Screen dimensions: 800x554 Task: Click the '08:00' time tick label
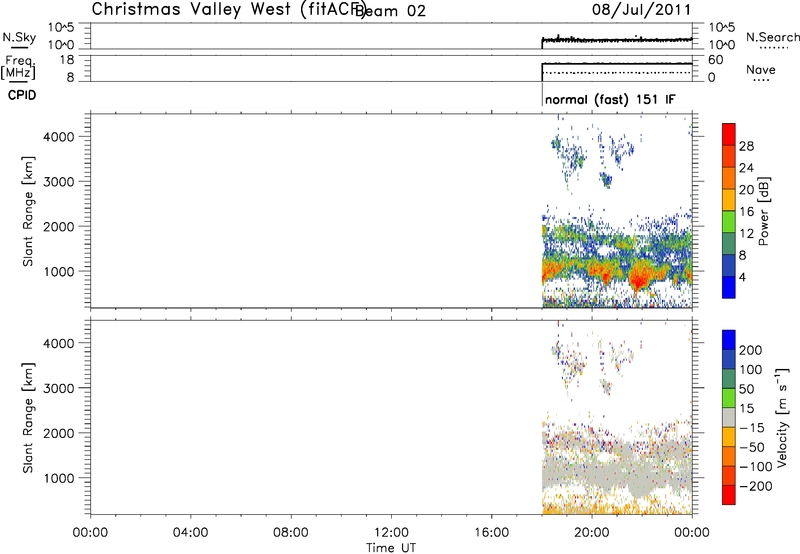(x=291, y=533)
